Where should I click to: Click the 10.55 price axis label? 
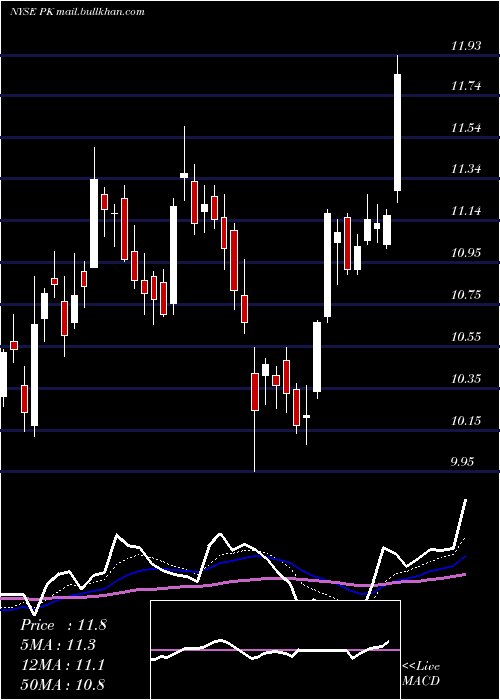466,337
